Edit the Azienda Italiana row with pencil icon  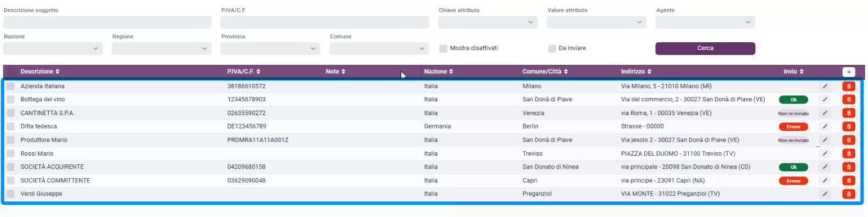coord(825,86)
